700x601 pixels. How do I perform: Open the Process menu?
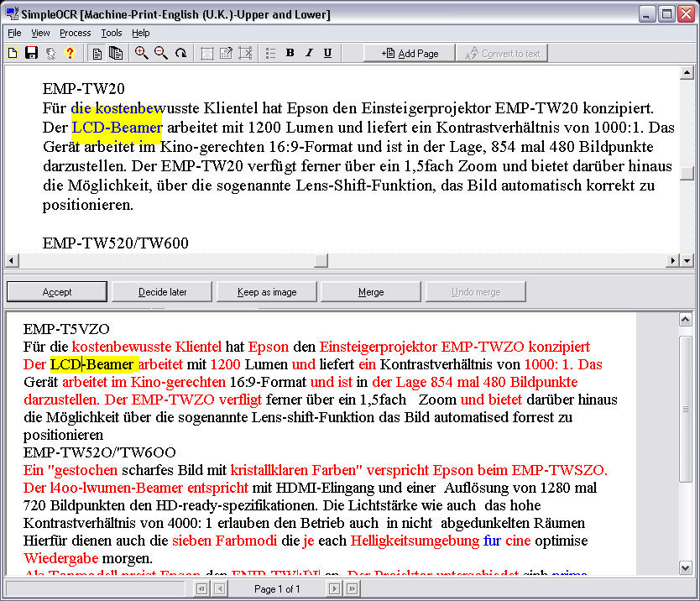(75, 33)
